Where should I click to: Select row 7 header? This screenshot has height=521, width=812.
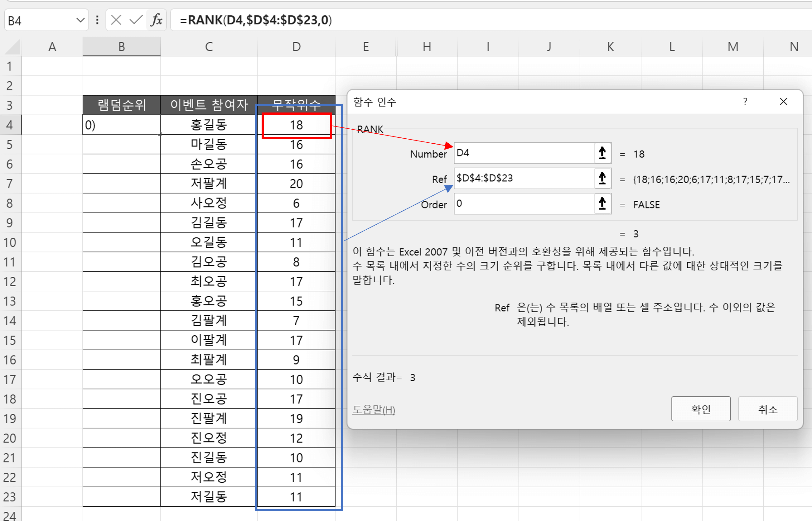[x=10, y=184]
